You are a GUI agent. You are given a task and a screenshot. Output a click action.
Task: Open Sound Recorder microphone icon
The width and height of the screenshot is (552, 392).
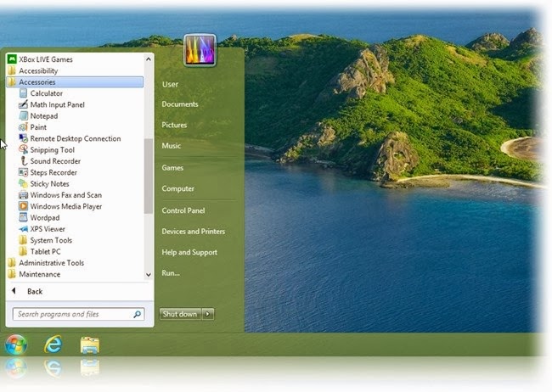(x=23, y=161)
